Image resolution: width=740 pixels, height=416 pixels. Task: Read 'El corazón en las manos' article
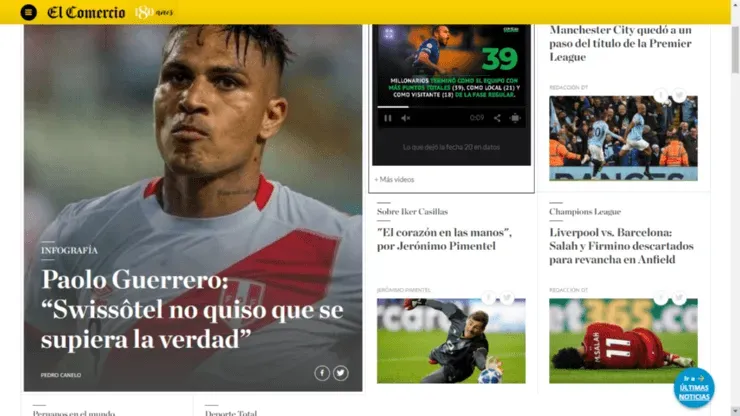point(444,239)
